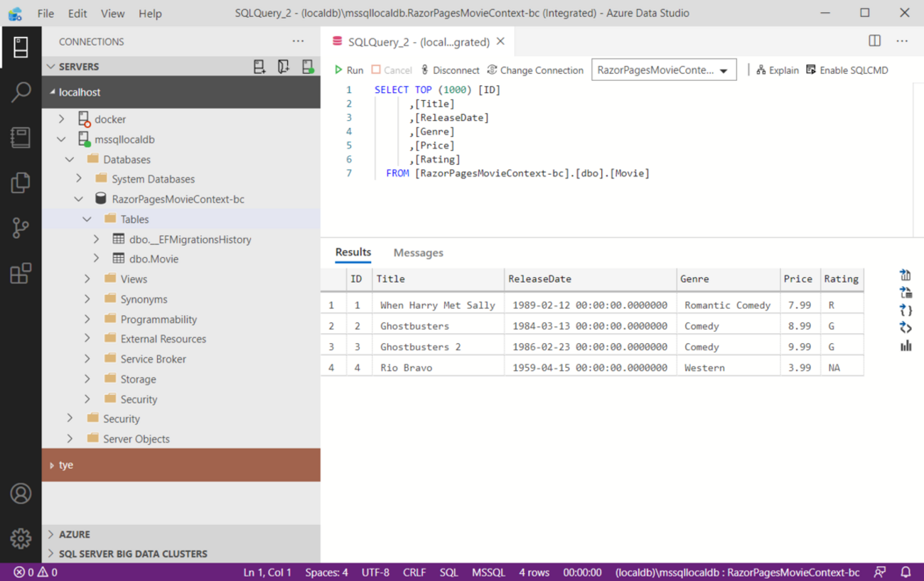Open the Source Control view icon
The width and height of the screenshot is (924, 581).
21,228
